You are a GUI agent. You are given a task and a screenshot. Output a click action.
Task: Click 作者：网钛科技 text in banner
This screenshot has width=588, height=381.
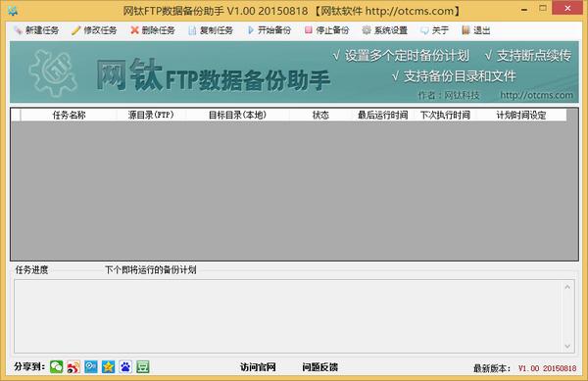449,95
